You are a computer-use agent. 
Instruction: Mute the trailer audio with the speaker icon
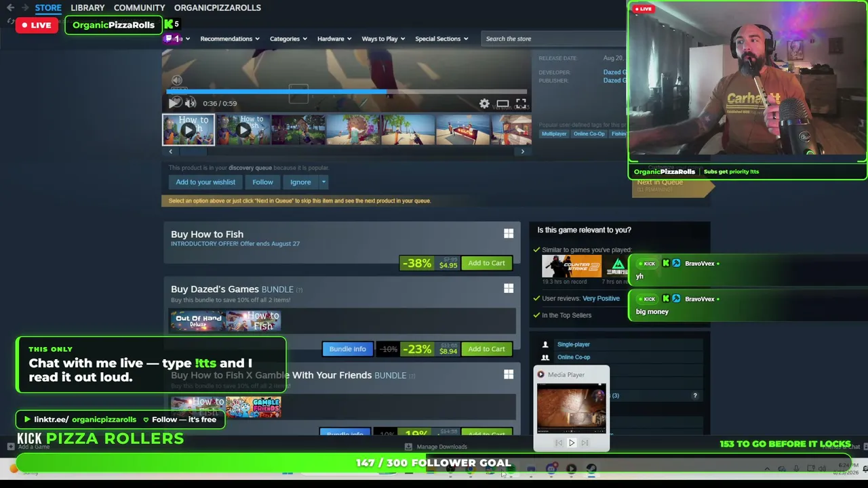pos(191,103)
